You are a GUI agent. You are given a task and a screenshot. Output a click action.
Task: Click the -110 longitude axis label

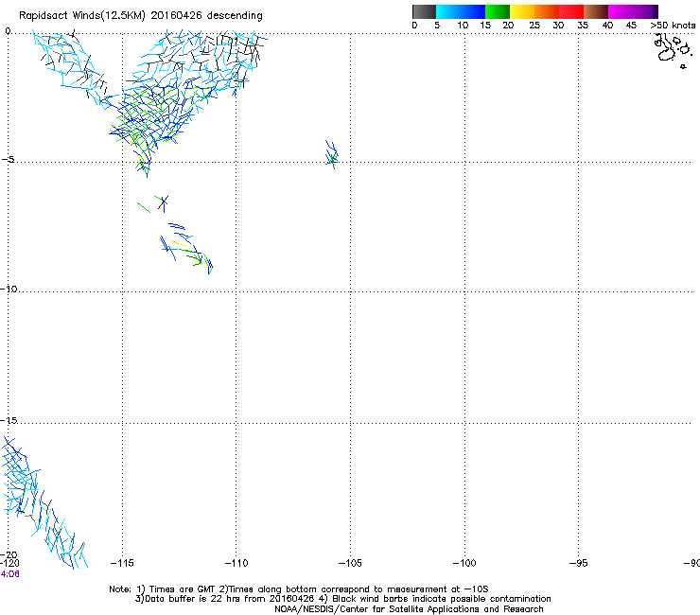click(x=236, y=563)
